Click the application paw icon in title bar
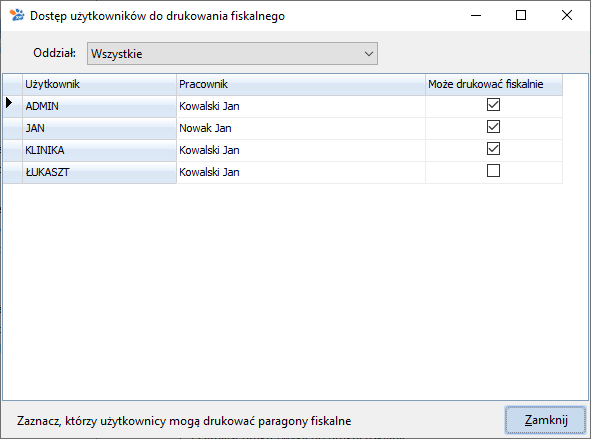The height and width of the screenshot is (439, 591). coord(17,15)
